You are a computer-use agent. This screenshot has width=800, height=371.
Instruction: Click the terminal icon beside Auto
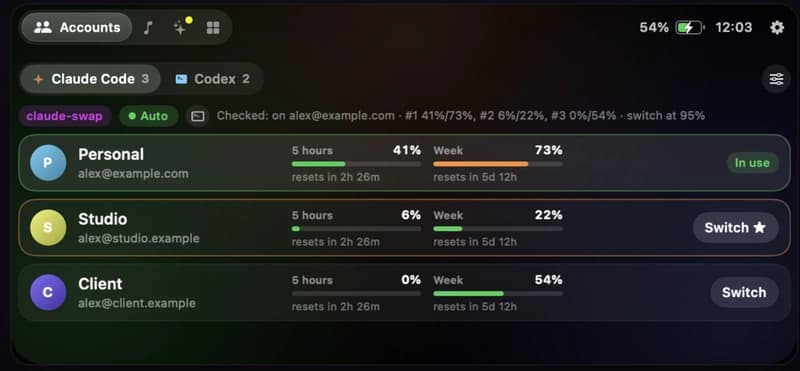197,116
